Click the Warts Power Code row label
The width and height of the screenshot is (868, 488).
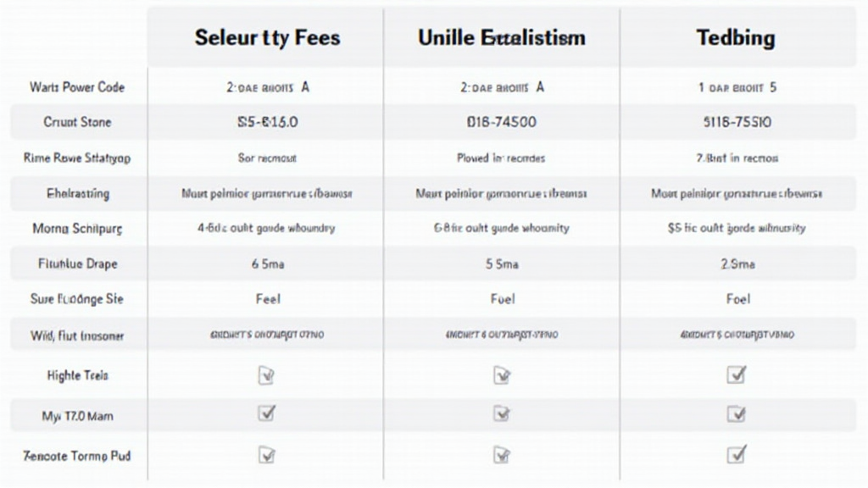pyautogui.click(x=77, y=87)
